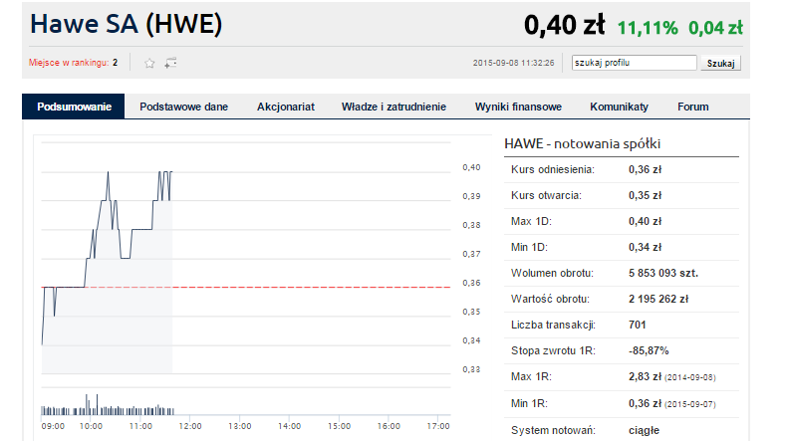Viewport: 786px width, 441px height.
Task: Click the 14:00 time axis label
Action: pos(289,426)
